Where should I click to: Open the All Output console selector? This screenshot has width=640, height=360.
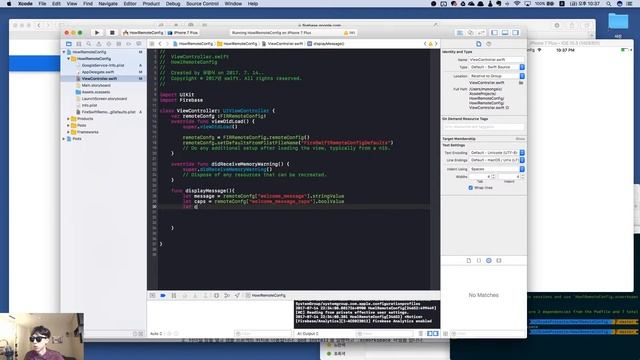click(309, 333)
